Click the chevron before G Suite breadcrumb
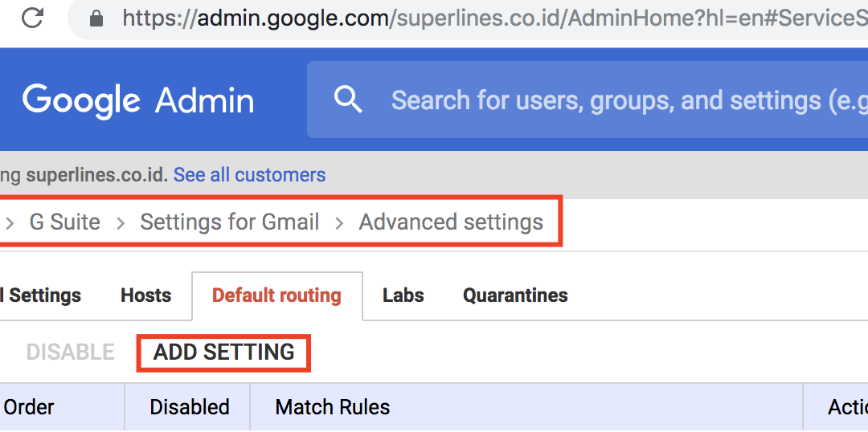 pyautogui.click(x=10, y=223)
